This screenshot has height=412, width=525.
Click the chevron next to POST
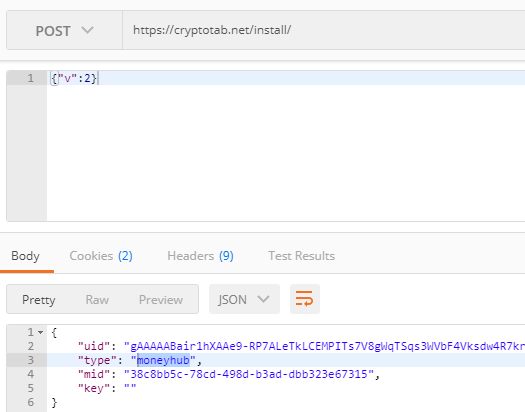(x=87, y=30)
